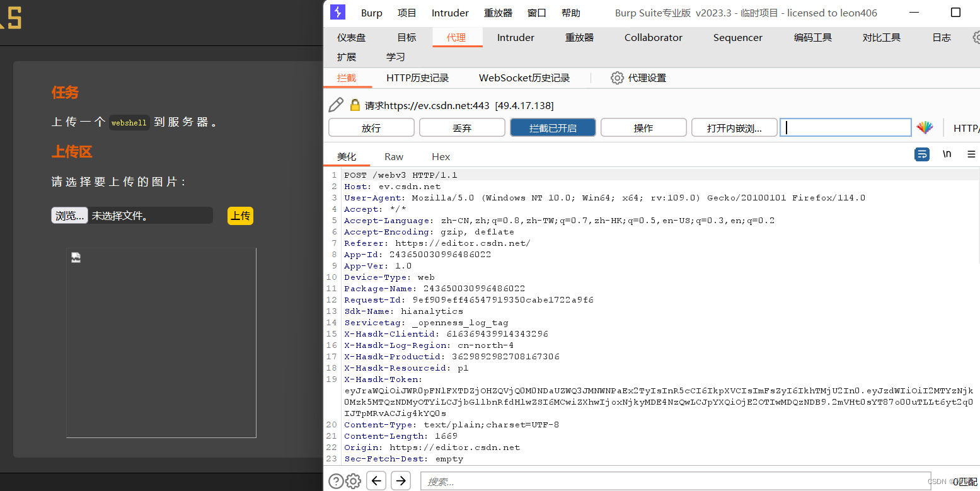Open the Collaborator tab

[654, 37]
